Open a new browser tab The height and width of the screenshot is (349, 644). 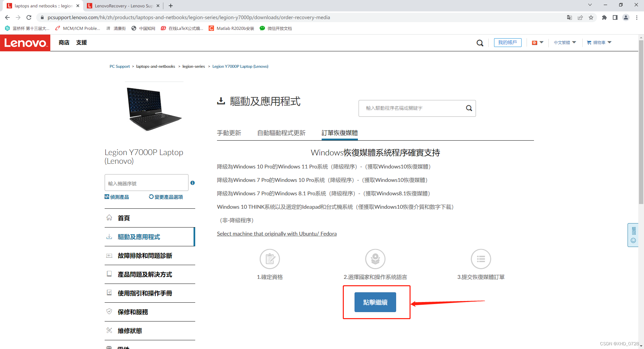(x=171, y=6)
